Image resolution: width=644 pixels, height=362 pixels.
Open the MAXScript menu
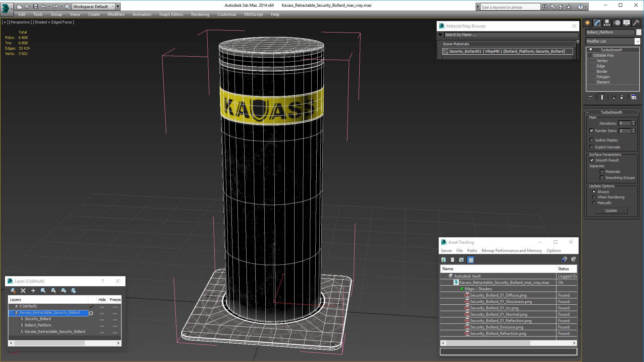(253, 14)
